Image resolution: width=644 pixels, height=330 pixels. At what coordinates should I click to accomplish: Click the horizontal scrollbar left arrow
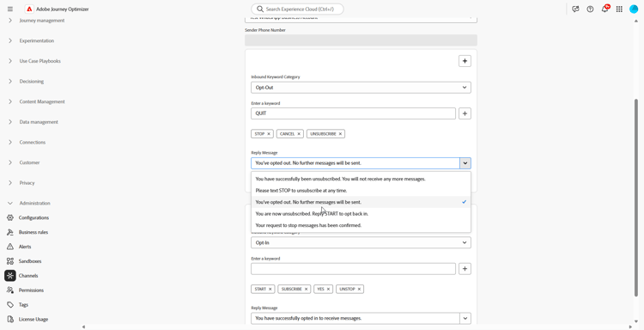[84, 327]
